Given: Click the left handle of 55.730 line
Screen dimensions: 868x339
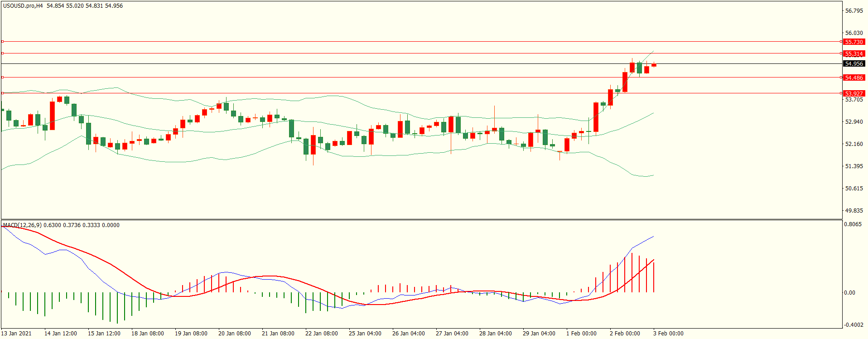Looking at the screenshot, I should (3, 42).
